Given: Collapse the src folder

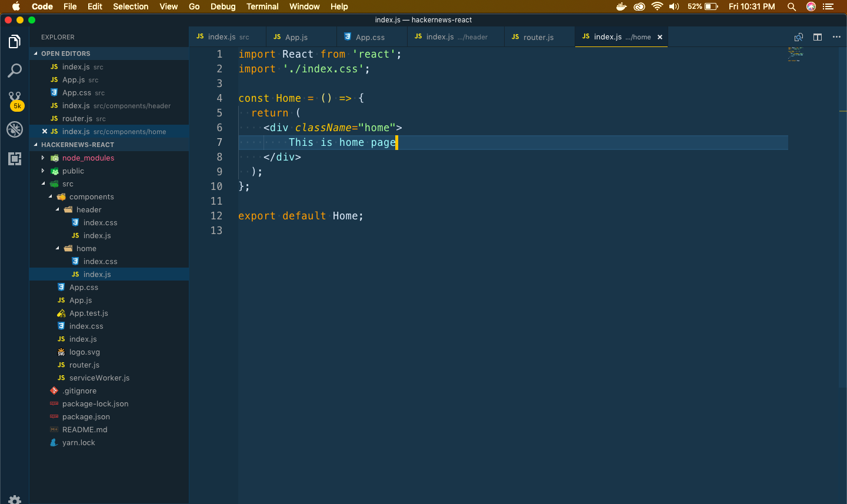Looking at the screenshot, I should click(43, 183).
